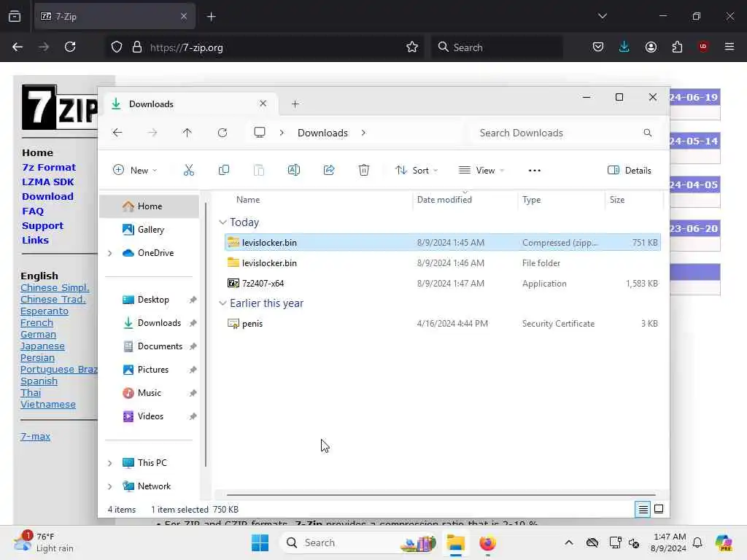Click the This PC monitor icon in address bar

point(260,133)
